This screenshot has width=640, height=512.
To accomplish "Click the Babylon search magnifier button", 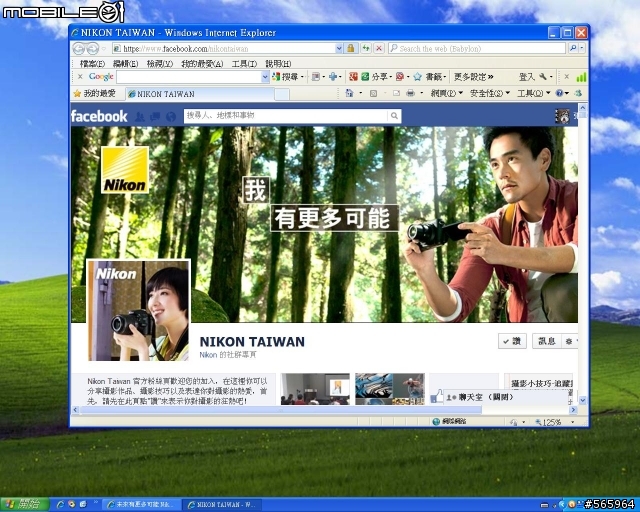I will [x=573, y=48].
